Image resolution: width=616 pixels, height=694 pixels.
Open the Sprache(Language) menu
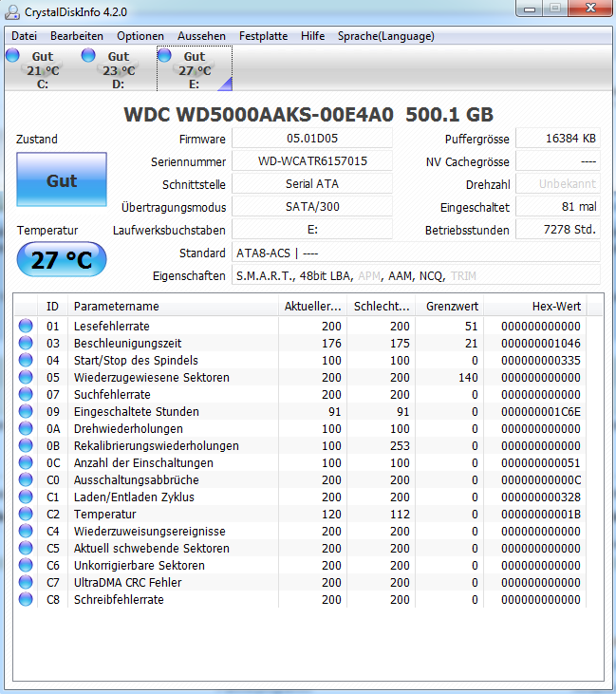386,36
